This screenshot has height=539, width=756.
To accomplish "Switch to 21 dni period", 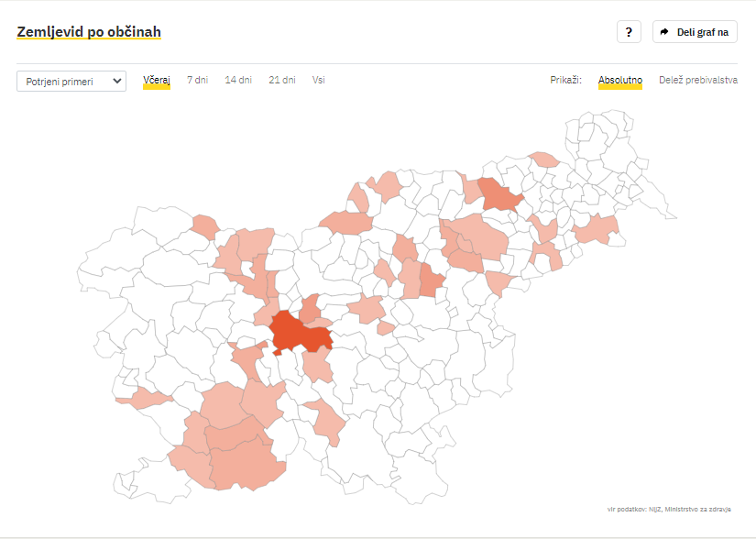I will (282, 80).
